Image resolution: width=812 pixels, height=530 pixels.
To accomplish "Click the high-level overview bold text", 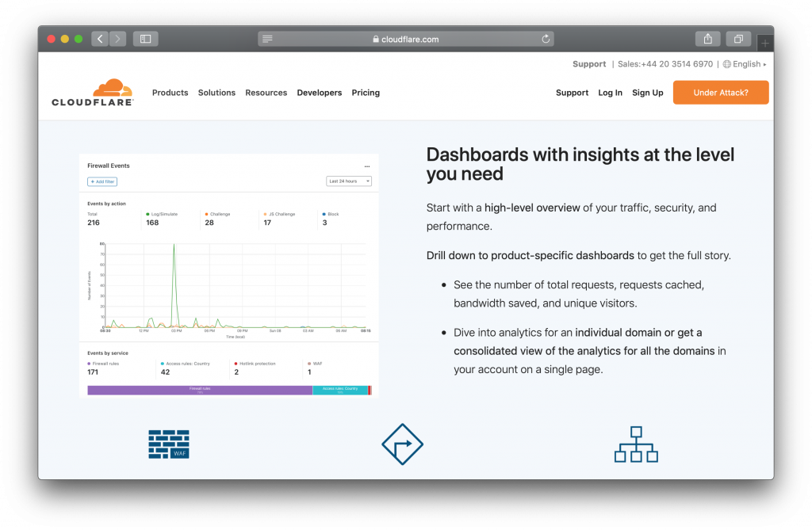I will click(532, 208).
